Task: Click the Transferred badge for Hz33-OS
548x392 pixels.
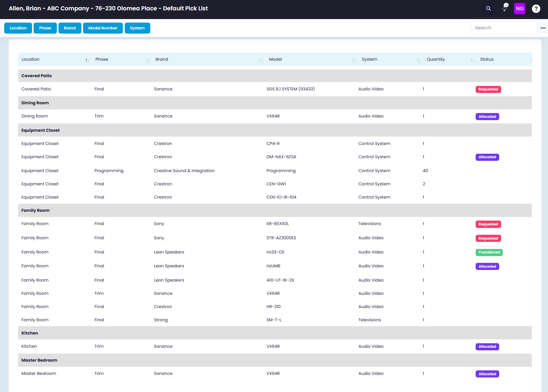Action: [x=489, y=253]
